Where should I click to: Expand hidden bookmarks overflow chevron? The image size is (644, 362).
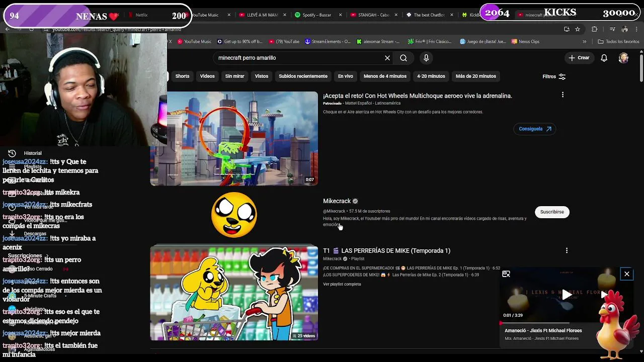(584, 41)
